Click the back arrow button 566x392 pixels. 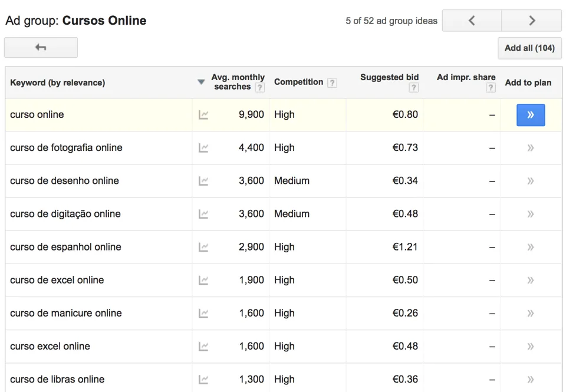click(x=41, y=47)
